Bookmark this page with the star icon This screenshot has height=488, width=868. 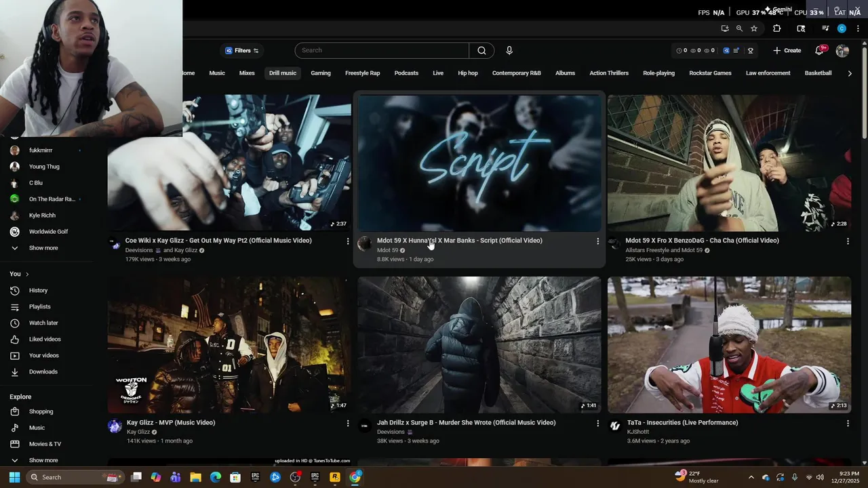click(x=754, y=28)
